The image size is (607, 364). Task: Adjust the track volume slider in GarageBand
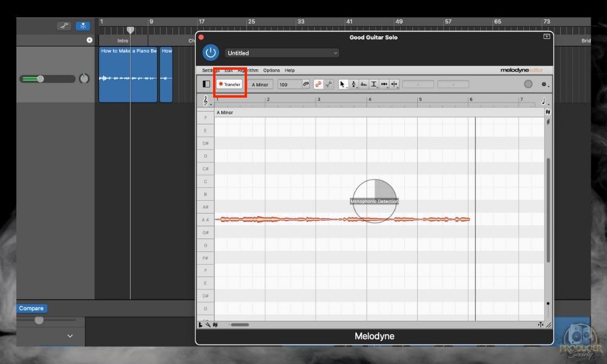(x=47, y=79)
